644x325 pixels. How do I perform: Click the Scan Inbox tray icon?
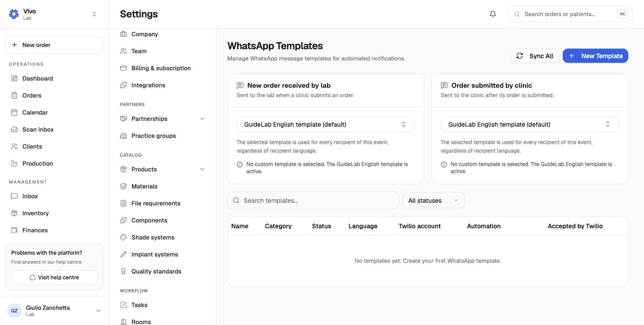point(14,129)
